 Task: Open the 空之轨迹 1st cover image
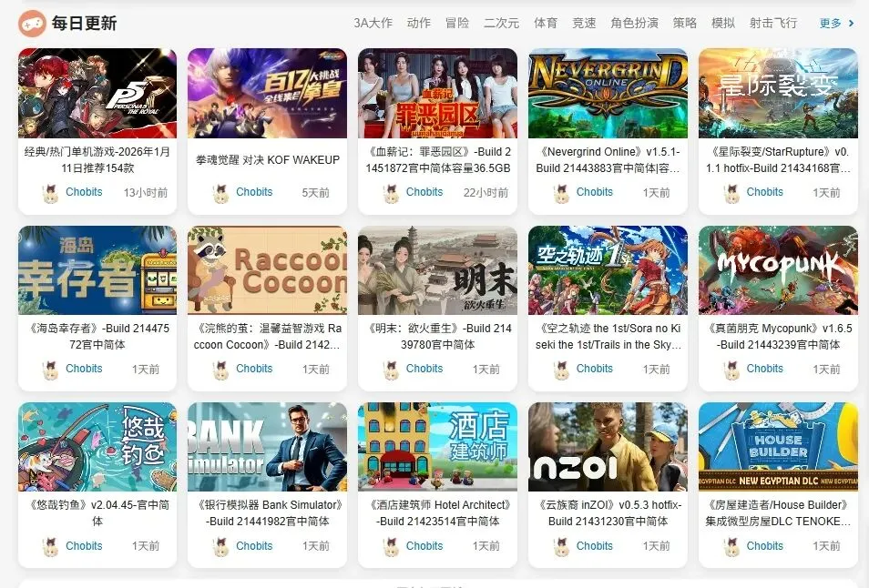(608, 270)
